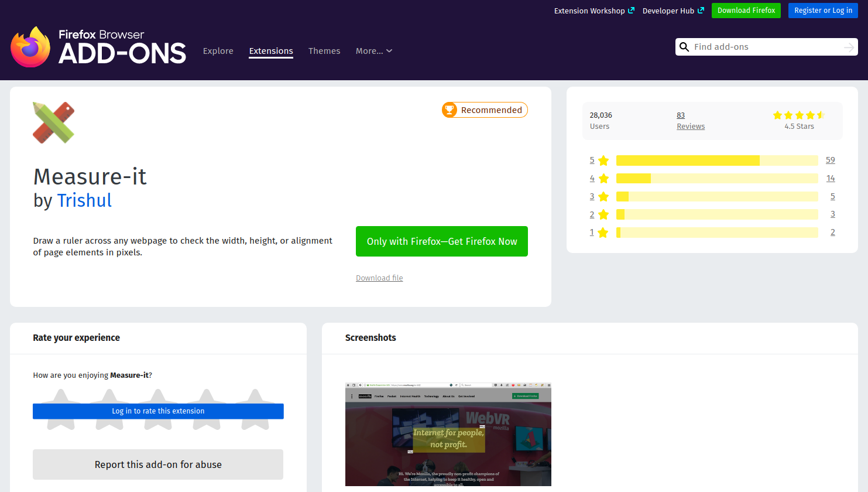868x492 pixels.
Task: Click the Firefox Browser Add-ons logo
Action: (x=98, y=47)
